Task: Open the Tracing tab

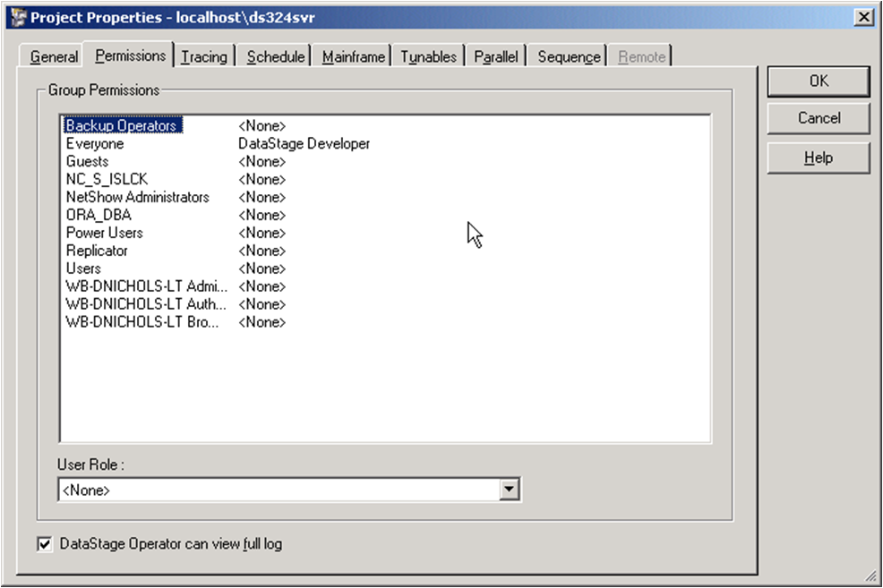Action: [x=204, y=56]
